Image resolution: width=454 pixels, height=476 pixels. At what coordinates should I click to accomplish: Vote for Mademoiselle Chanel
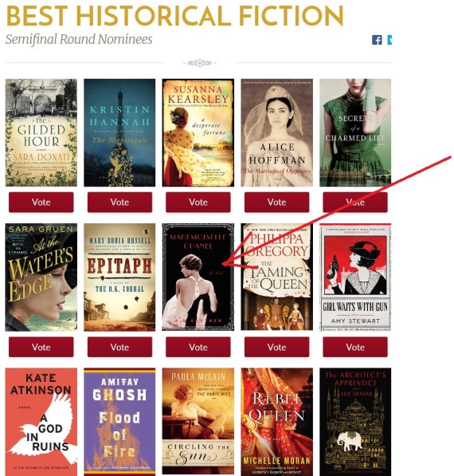pyautogui.click(x=198, y=347)
